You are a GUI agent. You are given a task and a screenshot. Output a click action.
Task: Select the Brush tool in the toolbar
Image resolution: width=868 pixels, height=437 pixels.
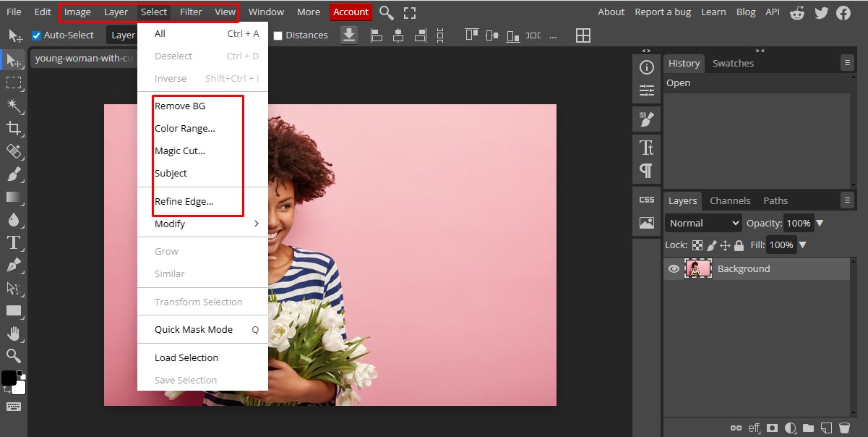pyautogui.click(x=14, y=174)
